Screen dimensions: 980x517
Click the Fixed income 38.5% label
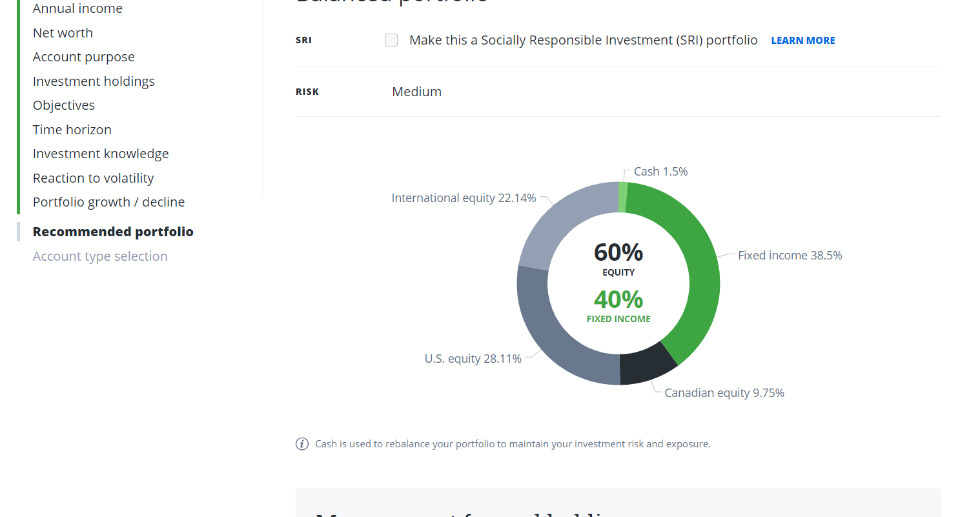click(x=790, y=256)
